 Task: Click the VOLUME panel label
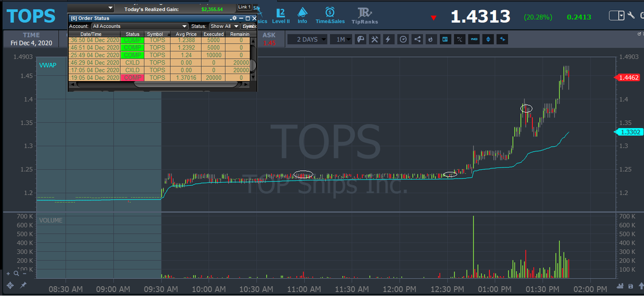50,220
